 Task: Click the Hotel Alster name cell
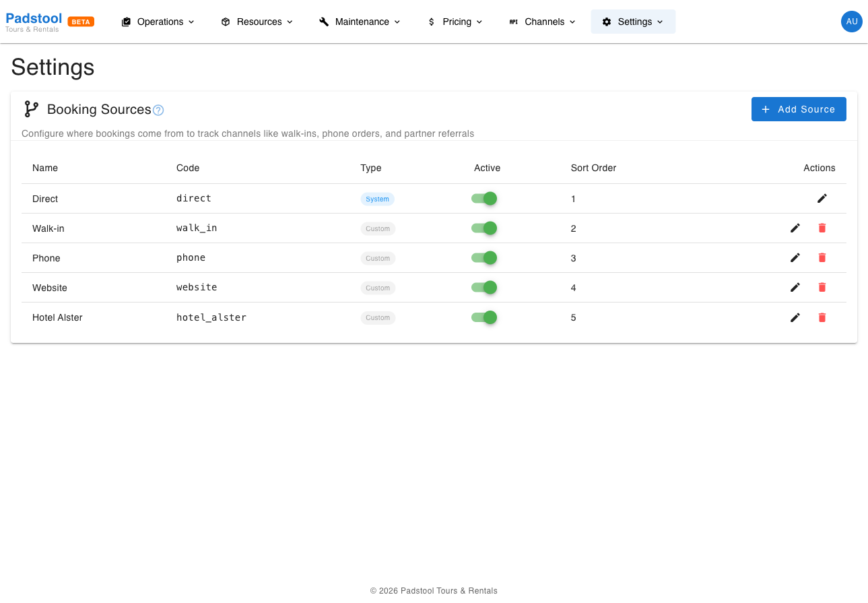57,317
